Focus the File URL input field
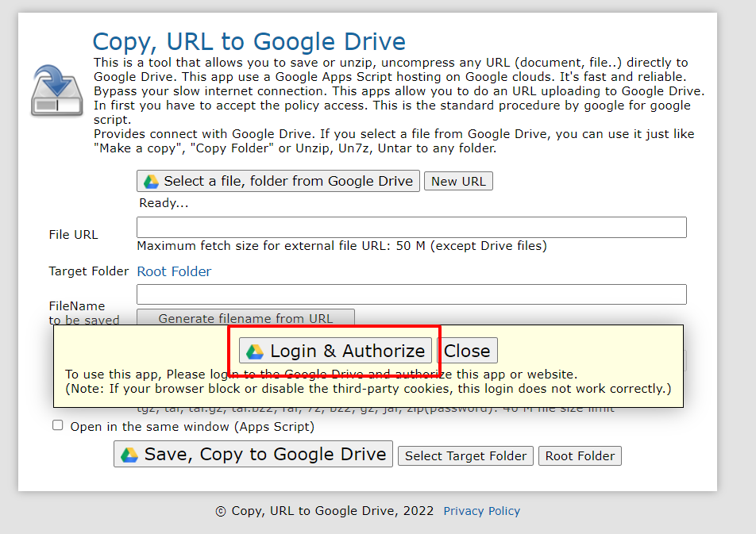The height and width of the screenshot is (534, 756). click(x=411, y=227)
